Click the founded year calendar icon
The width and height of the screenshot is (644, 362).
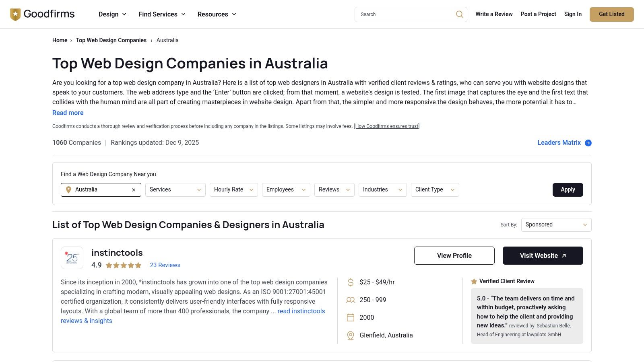351,318
